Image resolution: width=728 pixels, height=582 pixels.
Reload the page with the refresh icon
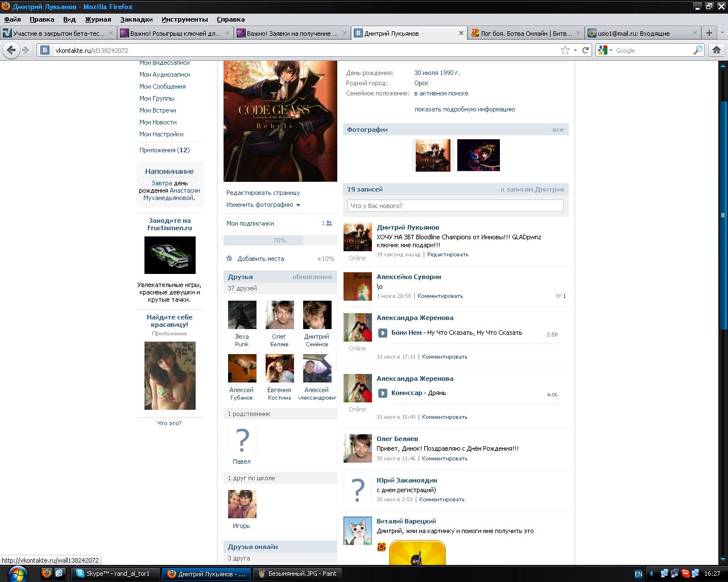pos(585,50)
